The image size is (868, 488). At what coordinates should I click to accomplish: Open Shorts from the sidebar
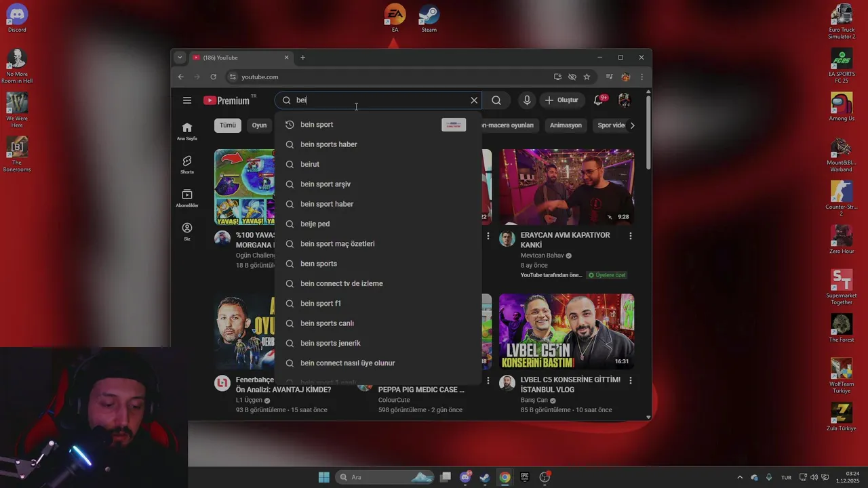click(x=187, y=165)
